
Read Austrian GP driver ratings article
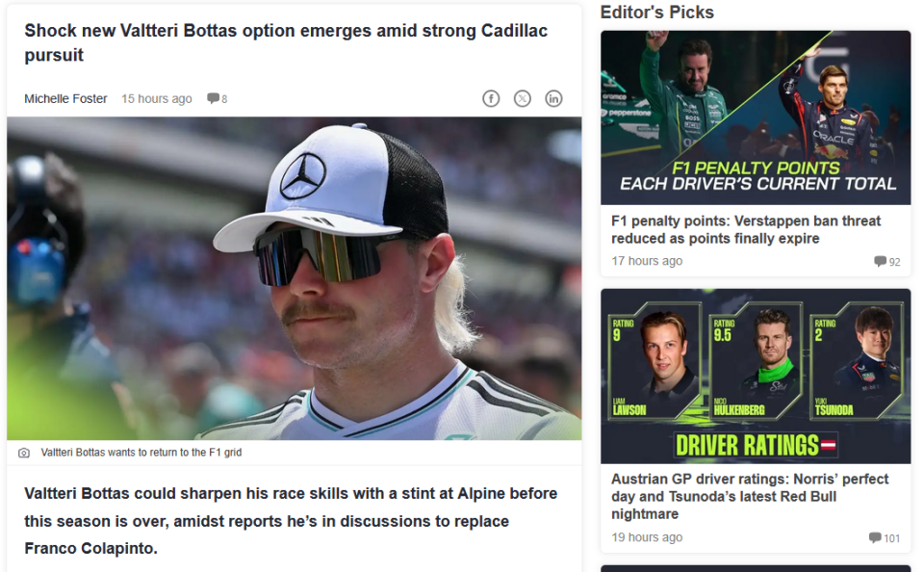coord(750,496)
